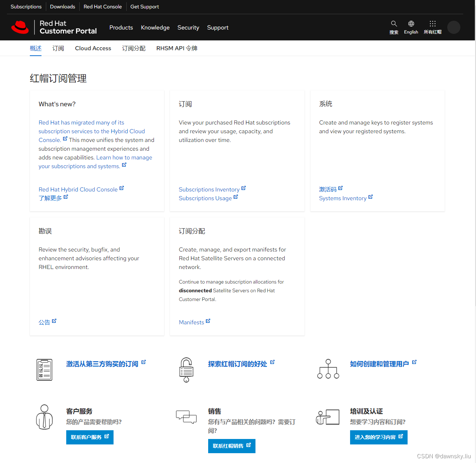This screenshot has height=463, width=476.
Task: Click the checklist icon beside 激活从第三方购买的订阅
Action: click(44, 369)
